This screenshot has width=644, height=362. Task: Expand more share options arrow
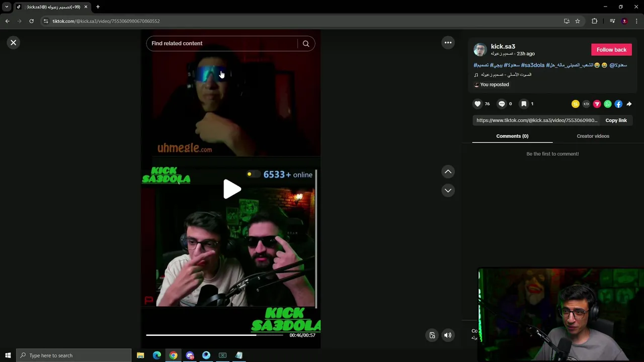point(629,104)
